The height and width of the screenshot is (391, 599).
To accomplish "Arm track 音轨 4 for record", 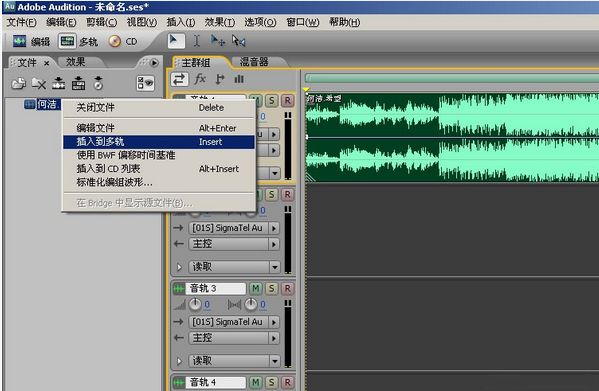I will coord(287,382).
